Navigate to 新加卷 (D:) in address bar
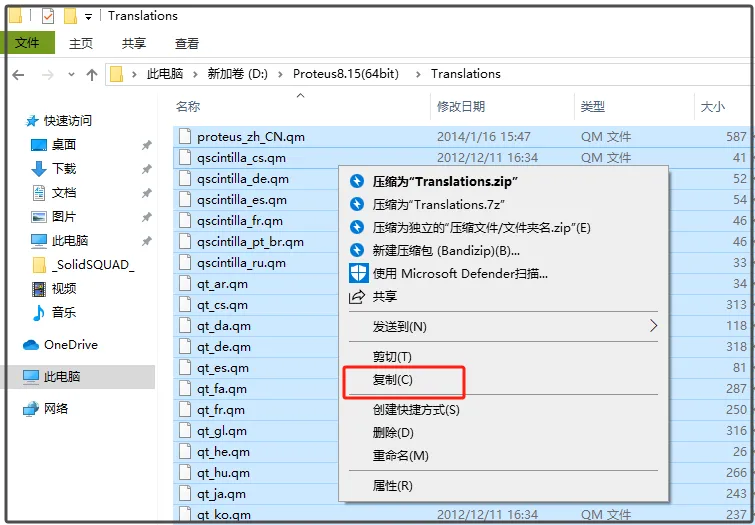Image resolution: width=755 pixels, height=525 pixels. 237,74
